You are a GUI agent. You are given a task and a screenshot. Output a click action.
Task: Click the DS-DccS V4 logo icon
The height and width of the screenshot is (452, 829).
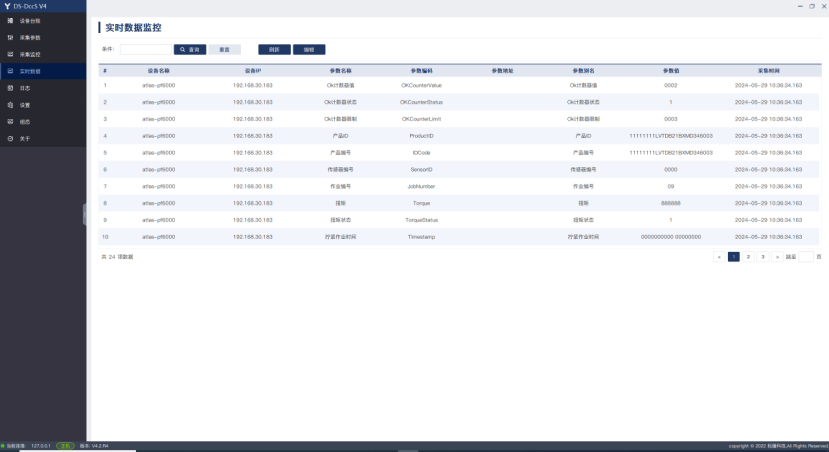7,6
